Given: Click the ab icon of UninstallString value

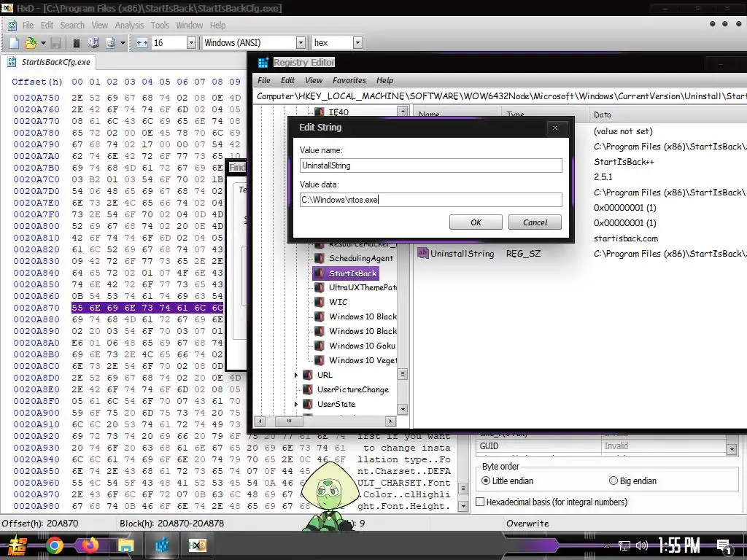Looking at the screenshot, I should [x=422, y=253].
